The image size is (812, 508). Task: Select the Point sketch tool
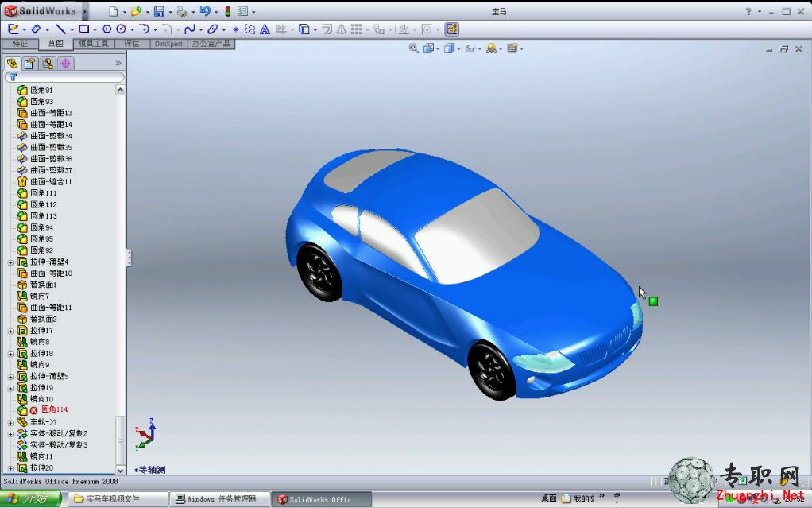(x=236, y=29)
